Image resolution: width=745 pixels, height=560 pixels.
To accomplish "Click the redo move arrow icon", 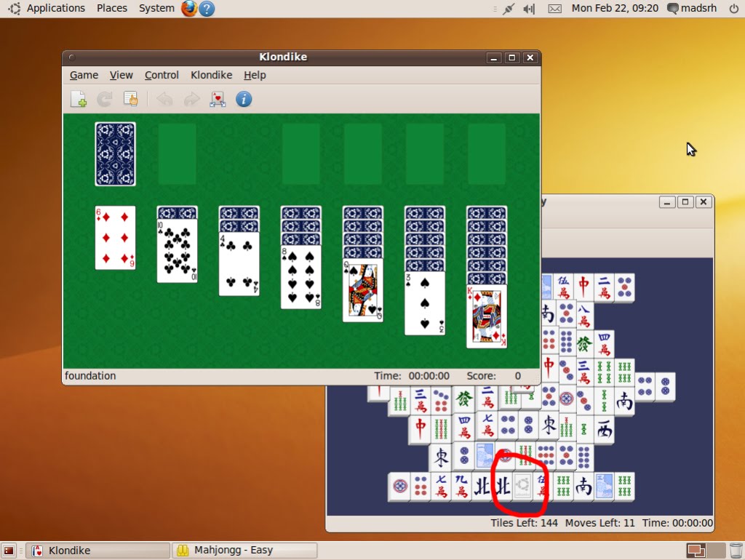I will 191,99.
